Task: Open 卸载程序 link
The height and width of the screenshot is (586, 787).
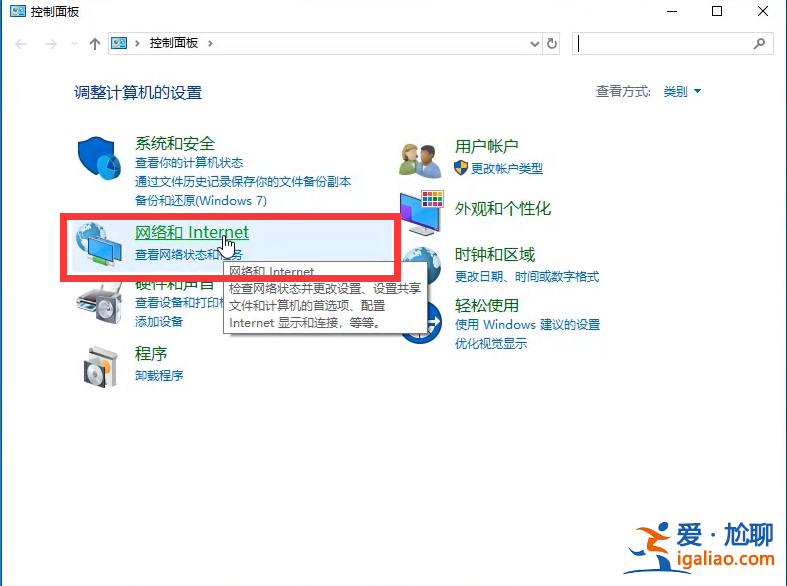Action: (159, 375)
